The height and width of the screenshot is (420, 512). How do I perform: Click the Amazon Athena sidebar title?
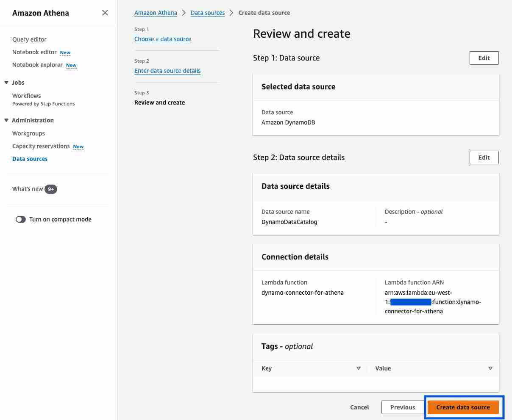tap(41, 13)
